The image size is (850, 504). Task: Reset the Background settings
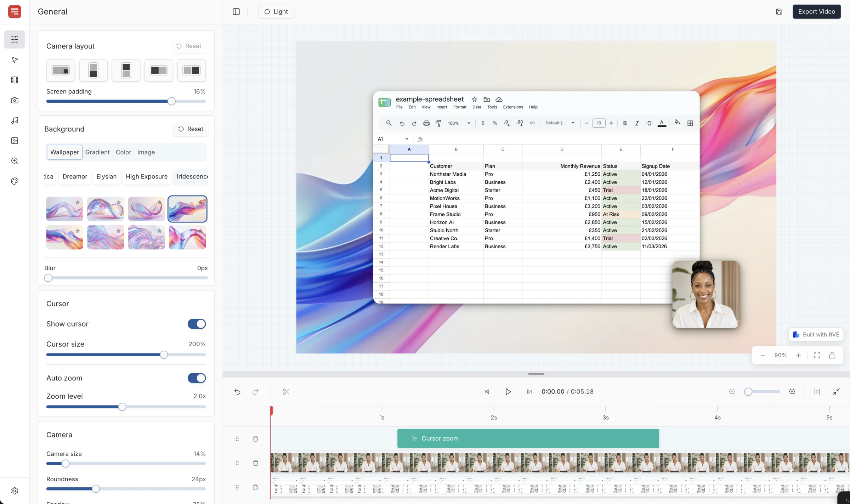pos(191,129)
